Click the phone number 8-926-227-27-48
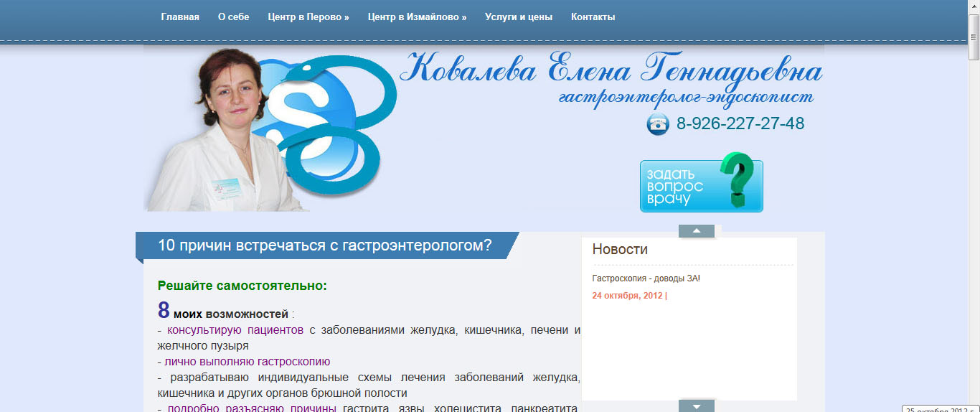This screenshot has width=980, height=412. point(740,123)
